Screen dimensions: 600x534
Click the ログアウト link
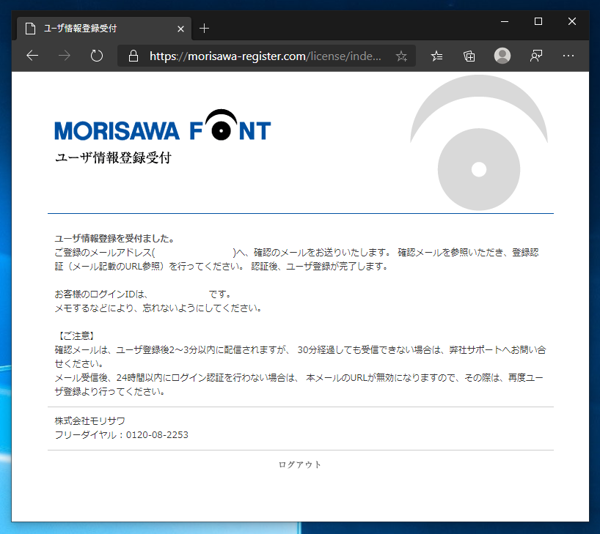pos(300,464)
